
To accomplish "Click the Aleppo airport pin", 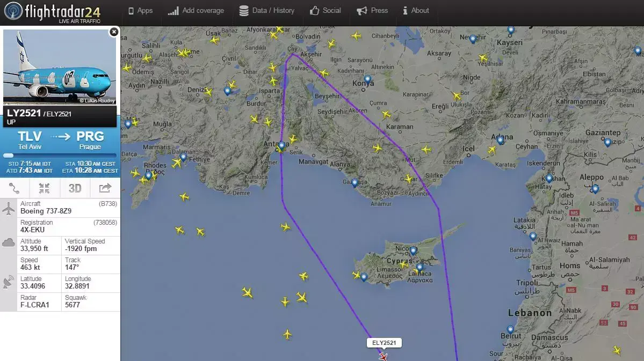I will (595, 189).
